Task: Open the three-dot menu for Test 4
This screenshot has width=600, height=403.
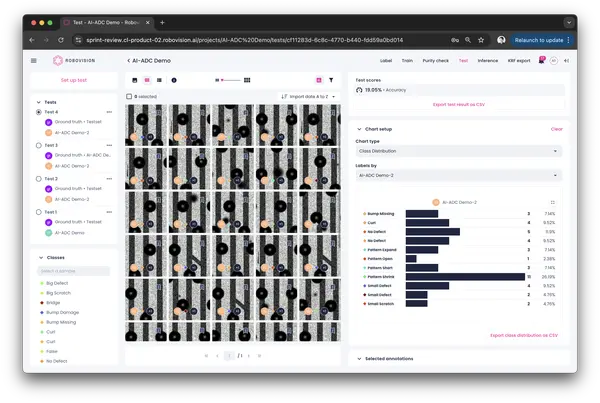Action: [109, 112]
